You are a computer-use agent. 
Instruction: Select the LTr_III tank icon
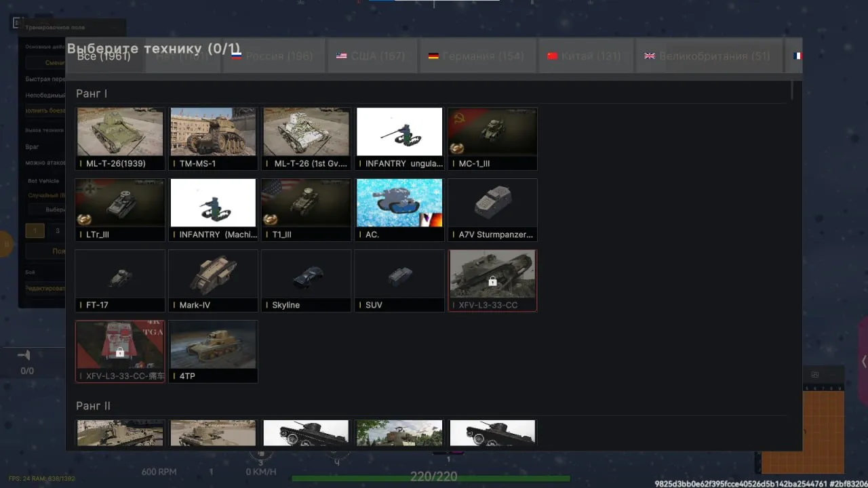tap(120, 209)
